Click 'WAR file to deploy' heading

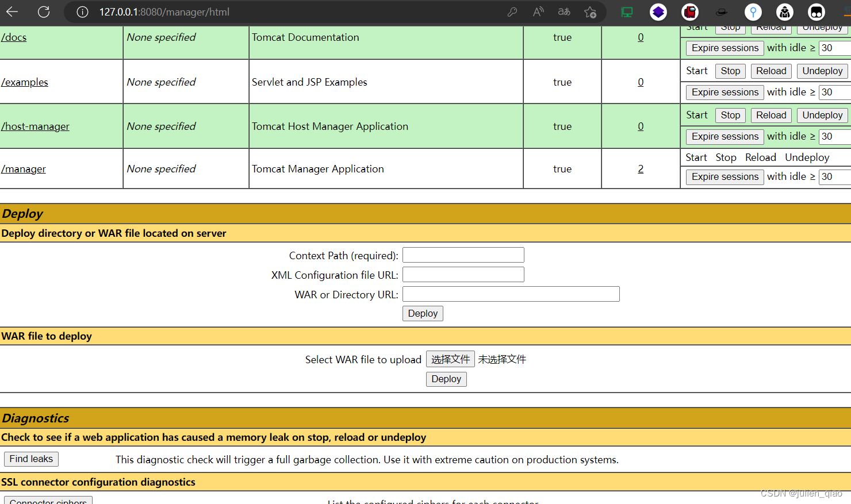tap(47, 336)
